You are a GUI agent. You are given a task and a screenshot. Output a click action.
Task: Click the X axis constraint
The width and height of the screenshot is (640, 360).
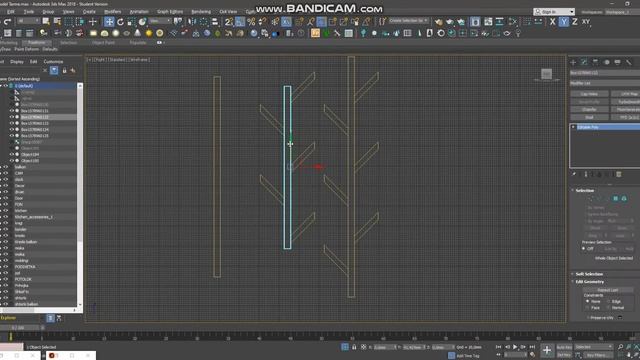click(552, 22)
